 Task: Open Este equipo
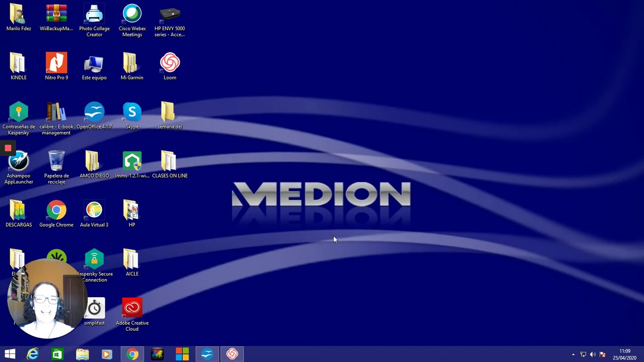click(x=94, y=66)
